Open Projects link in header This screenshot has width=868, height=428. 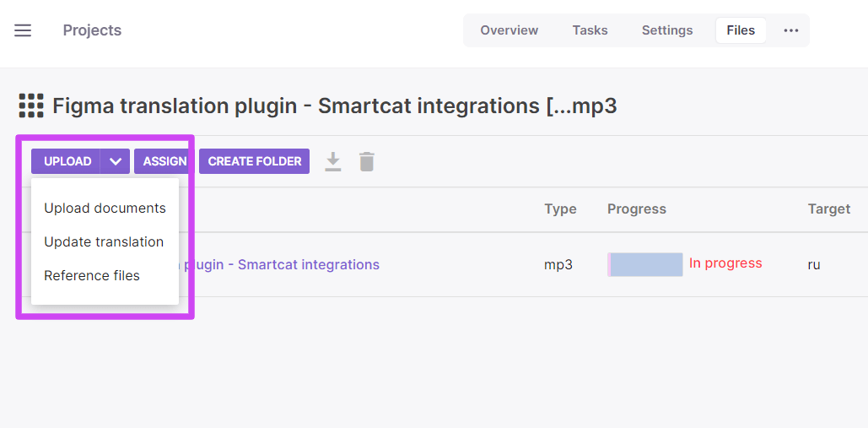92,30
